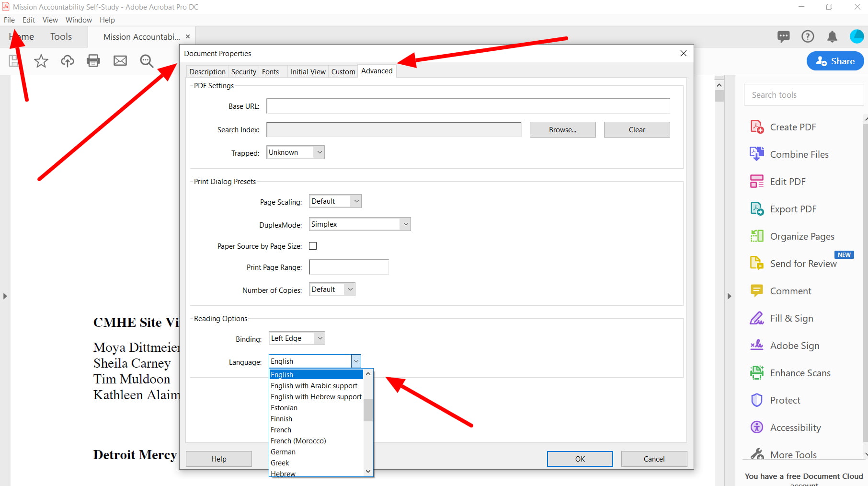Image resolution: width=868 pixels, height=486 pixels.
Task: Click the Search tools field
Action: coord(803,95)
